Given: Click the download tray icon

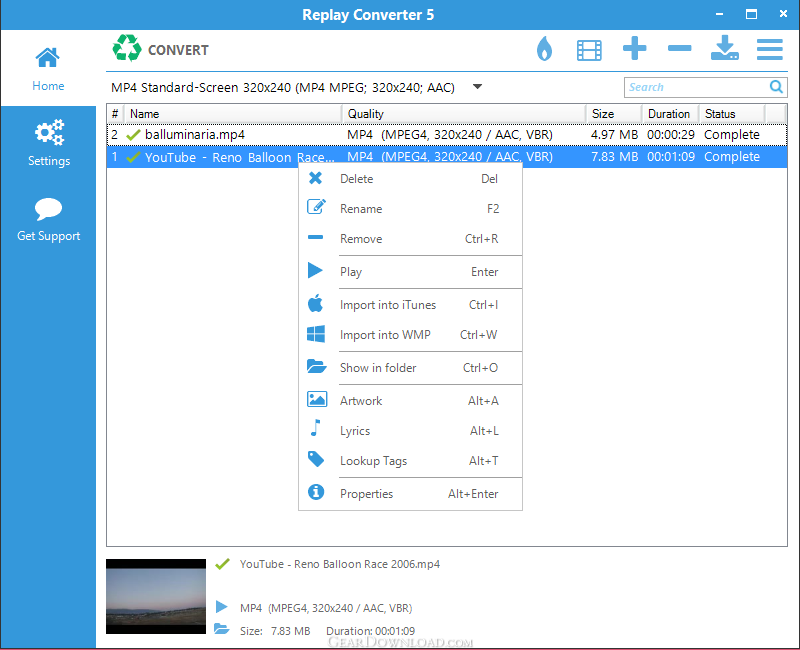Looking at the screenshot, I should click(x=724, y=48).
